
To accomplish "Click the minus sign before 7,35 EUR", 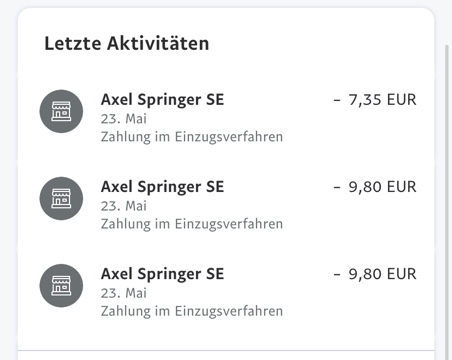I will coord(337,100).
